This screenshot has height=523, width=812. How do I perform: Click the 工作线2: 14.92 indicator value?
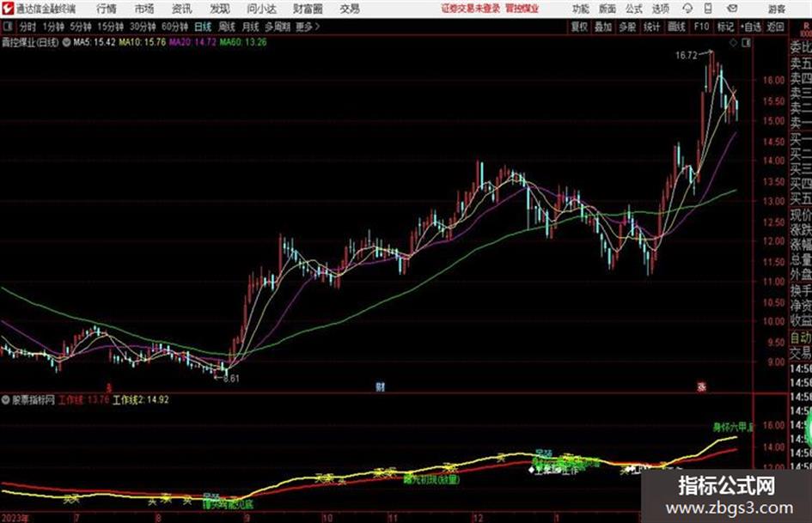tap(141, 399)
